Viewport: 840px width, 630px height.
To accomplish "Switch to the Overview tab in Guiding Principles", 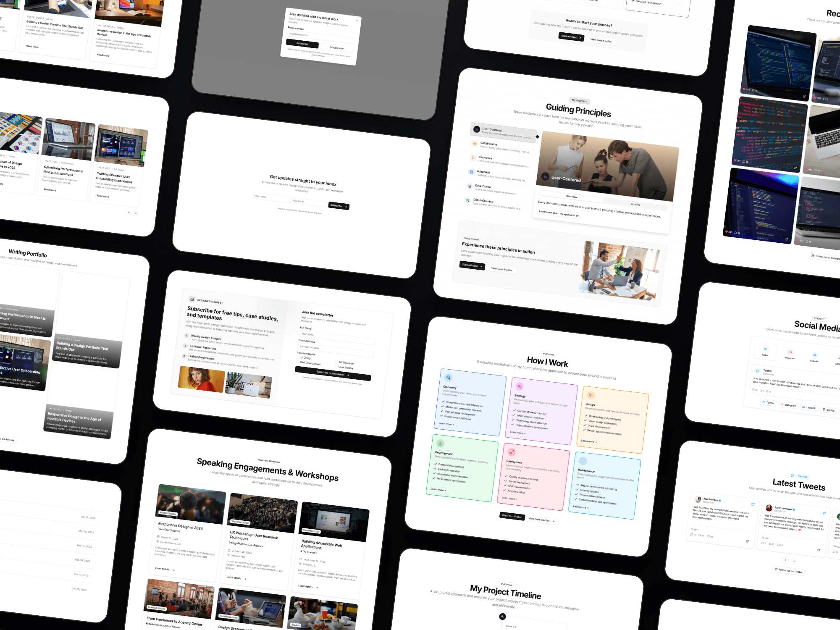I will click(x=571, y=196).
